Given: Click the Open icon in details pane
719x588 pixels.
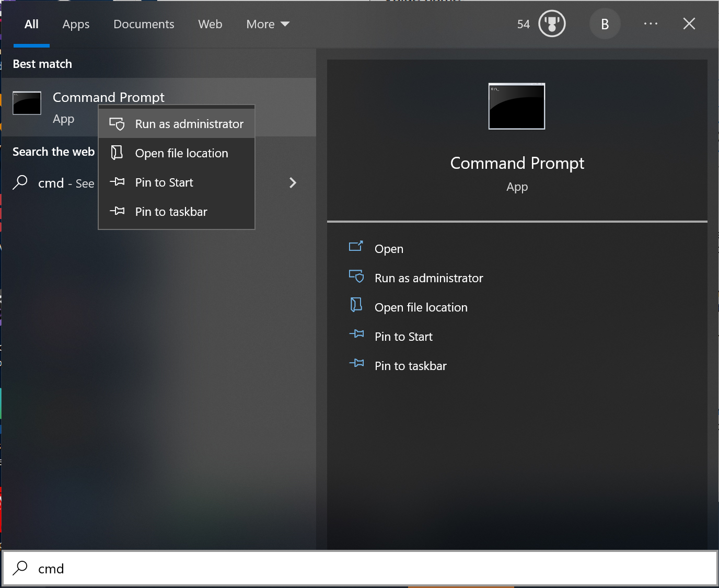Looking at the screenshot, I should coord(356,246).
